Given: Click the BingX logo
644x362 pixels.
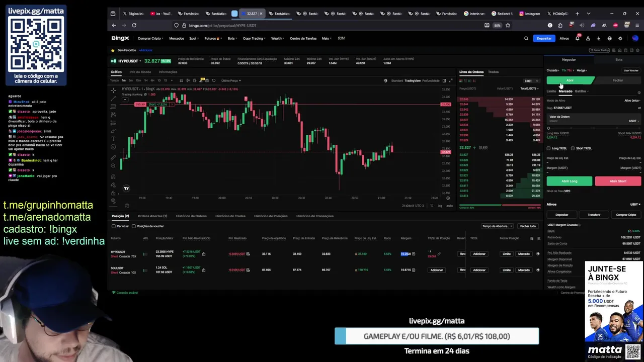Looking at the screenshot, I should pyautogui.click(x=120, y=38).
